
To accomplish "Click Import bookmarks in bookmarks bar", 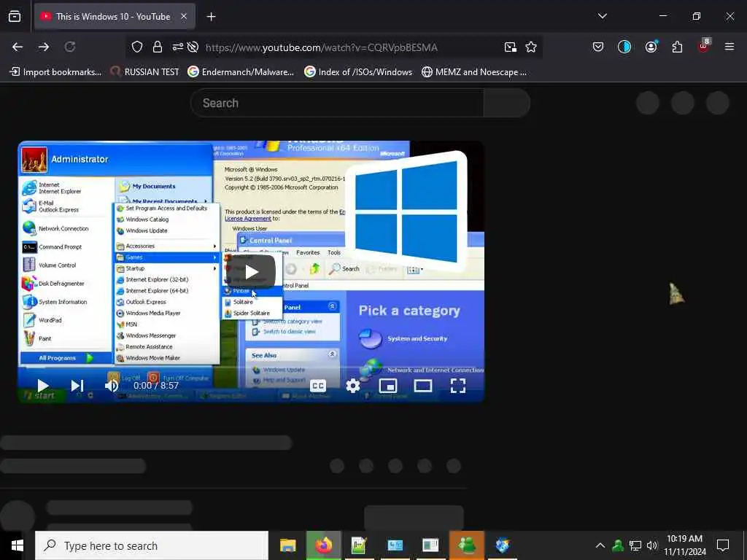I will 55,72.
